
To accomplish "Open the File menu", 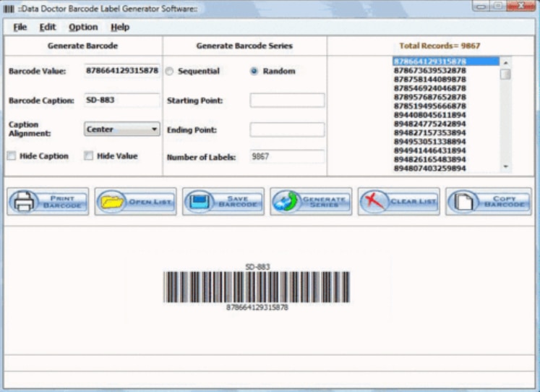I will pyautogui.click(x=20, y=27).
